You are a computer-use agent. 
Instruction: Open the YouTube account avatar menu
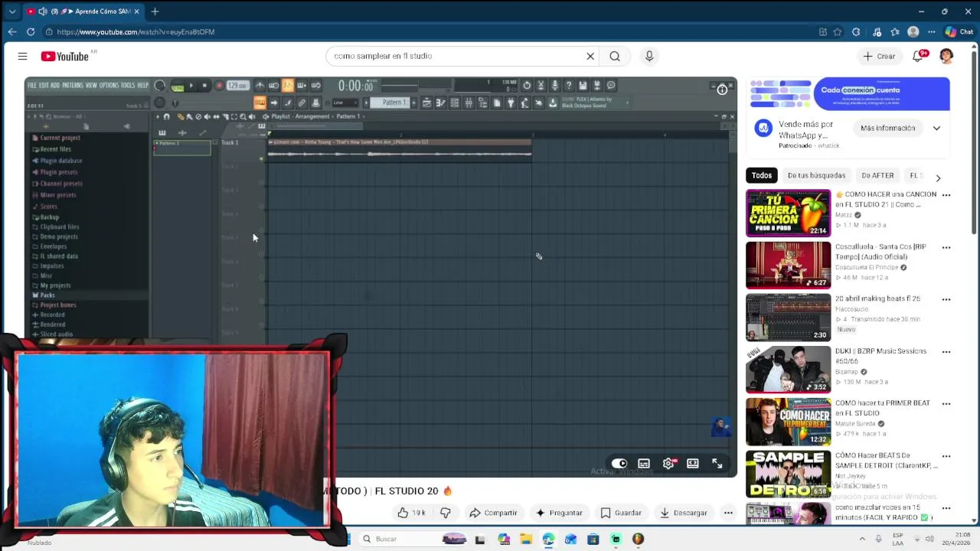pyautogui.click(x=946, y=56)
